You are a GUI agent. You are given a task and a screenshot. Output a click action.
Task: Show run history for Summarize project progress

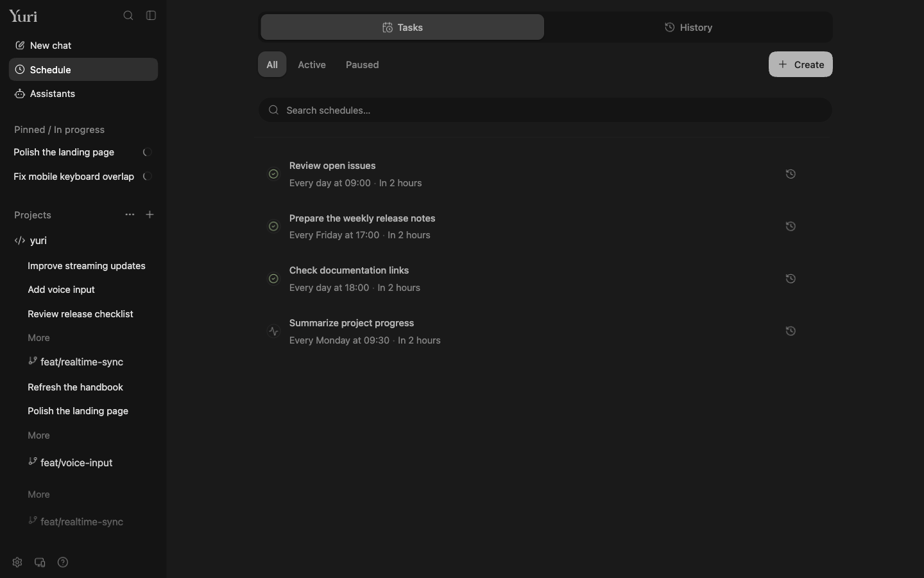coord(791,331)
